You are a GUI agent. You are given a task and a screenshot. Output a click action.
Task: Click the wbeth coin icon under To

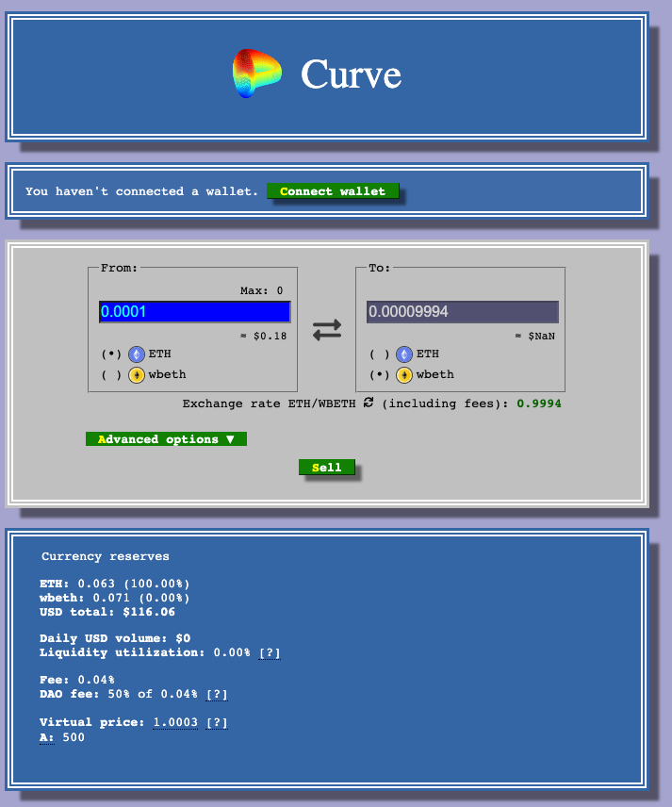[x=404, y=375]
